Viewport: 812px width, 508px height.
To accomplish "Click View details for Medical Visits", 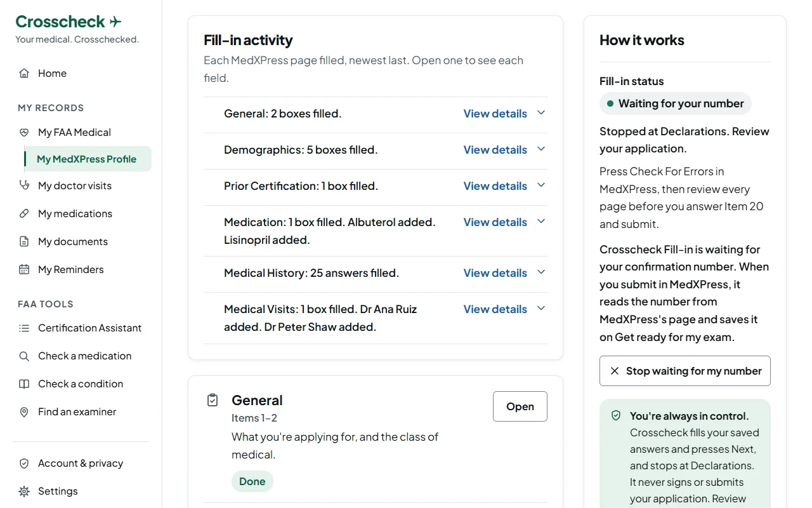I will (495, 309).
